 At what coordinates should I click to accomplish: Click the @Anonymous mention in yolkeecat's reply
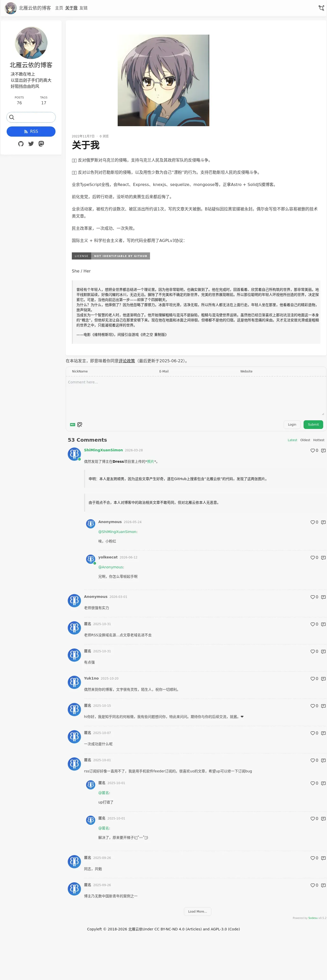pos(111,567)
